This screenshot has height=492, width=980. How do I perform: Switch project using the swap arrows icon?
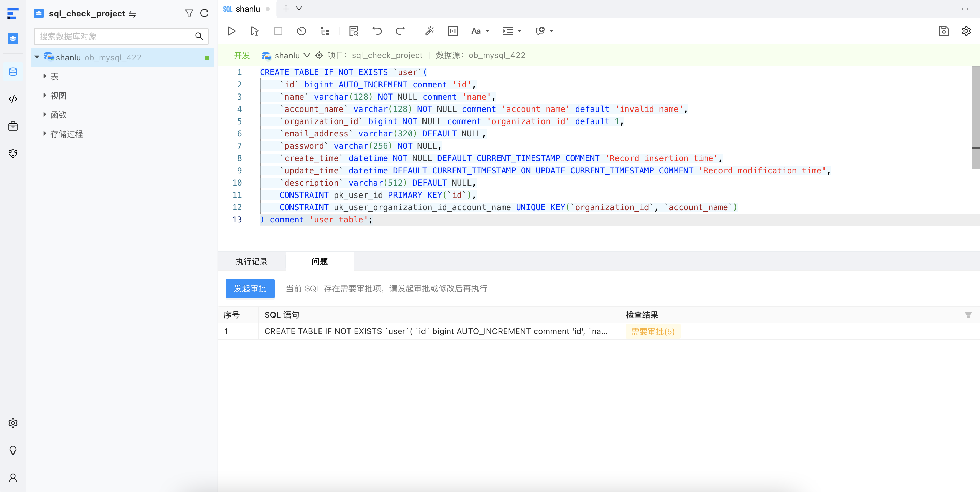point(132,14)
